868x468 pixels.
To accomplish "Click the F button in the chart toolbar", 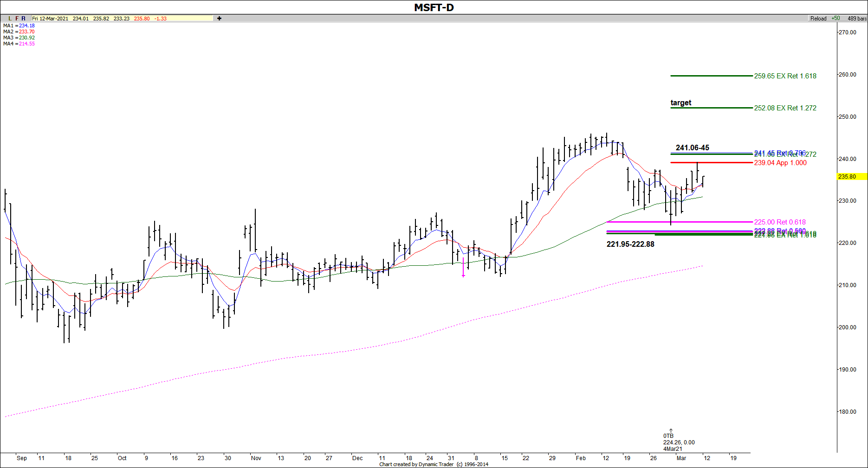I will pos(17,19).
